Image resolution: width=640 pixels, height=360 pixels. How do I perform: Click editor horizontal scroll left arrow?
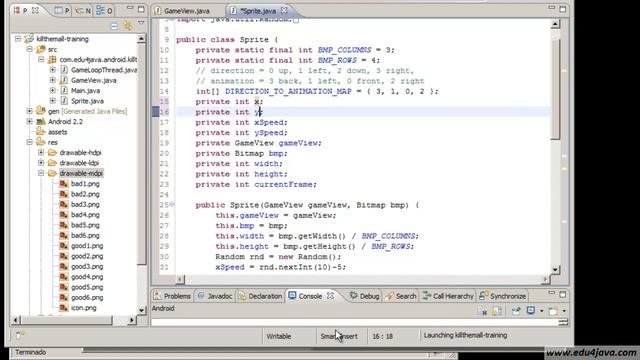pos(180,279)
